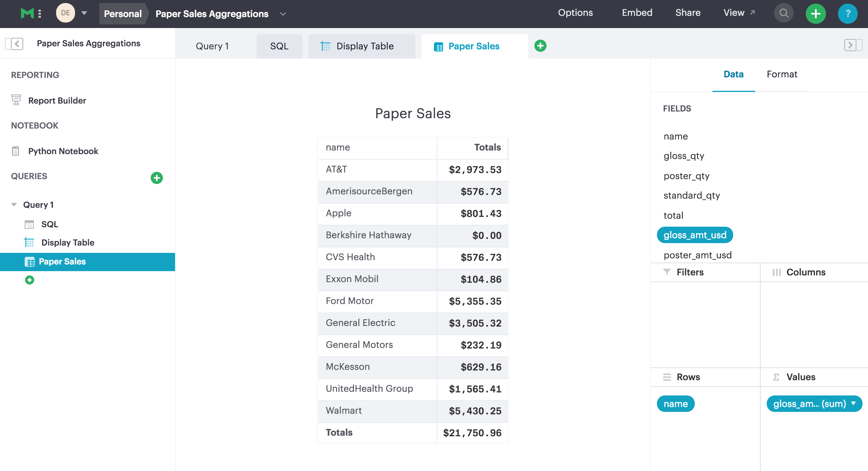Click the Python Notebook icon
Image resolution: width=868 pixels, height=471 pixels.
[x=16, y=151]
